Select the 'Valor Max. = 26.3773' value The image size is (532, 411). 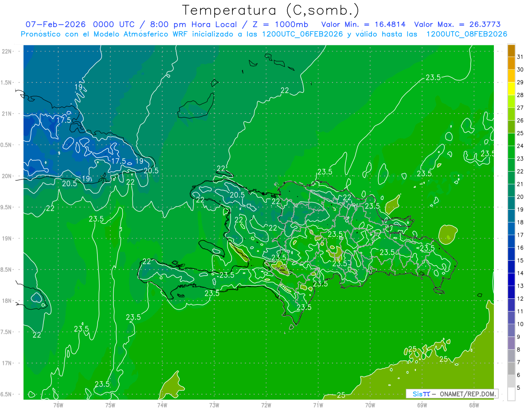457,24
